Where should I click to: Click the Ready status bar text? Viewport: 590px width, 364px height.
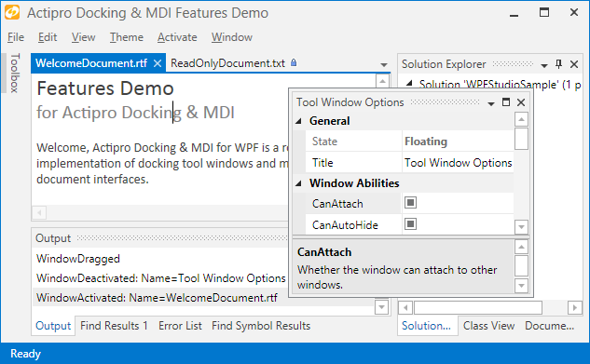[25, 354]
